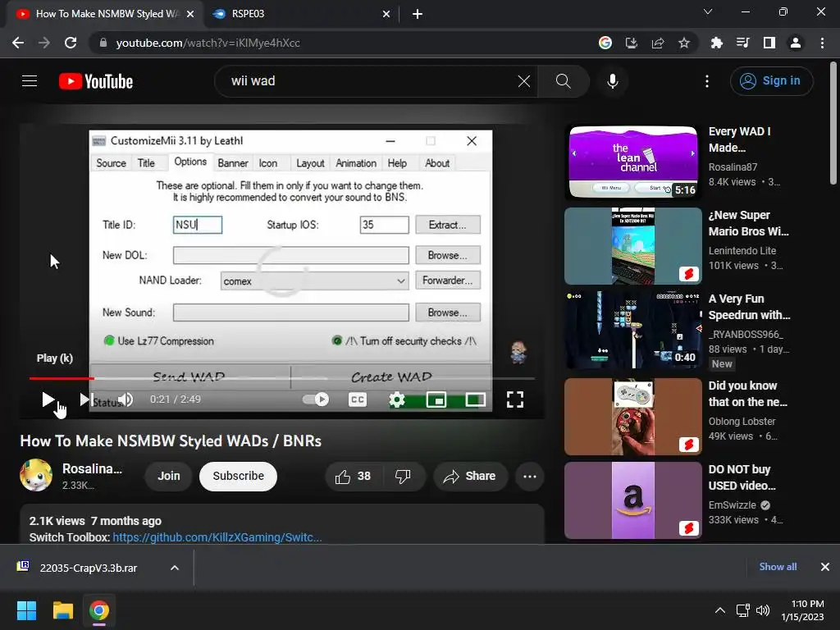The image size is (840, 630).
Task: Toggle autoplay switch in player
Action: point(316,399)
